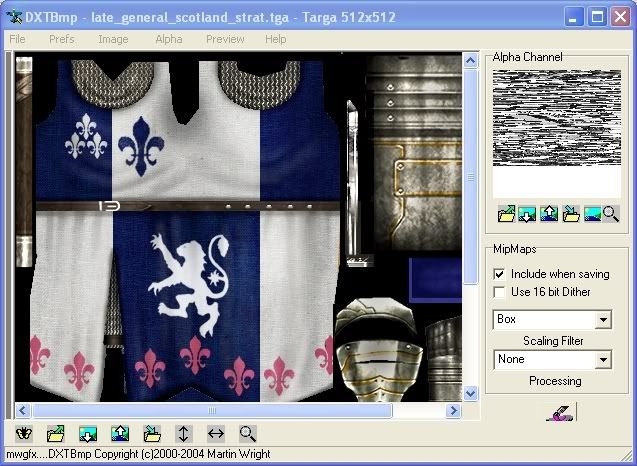Click the butterfly icon in bottom toolbar
Screen dimensions: 637x466
click(x=24, y=434)
